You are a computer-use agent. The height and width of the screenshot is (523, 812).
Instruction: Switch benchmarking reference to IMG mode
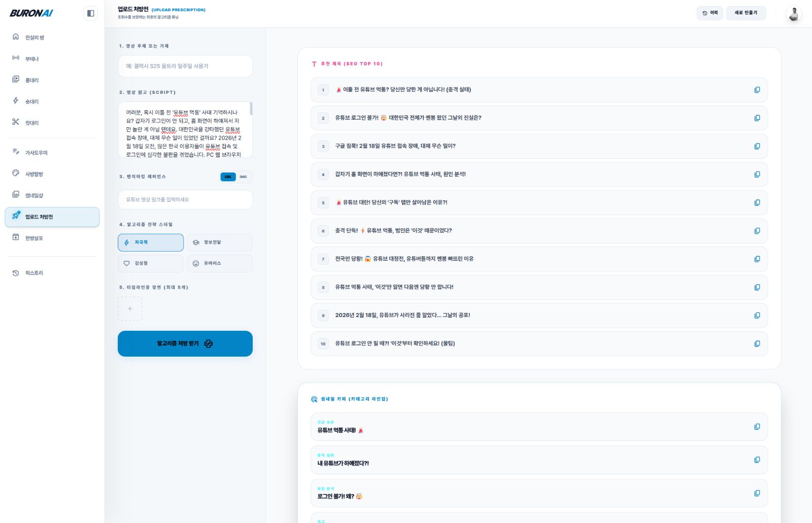pos(244,177)
